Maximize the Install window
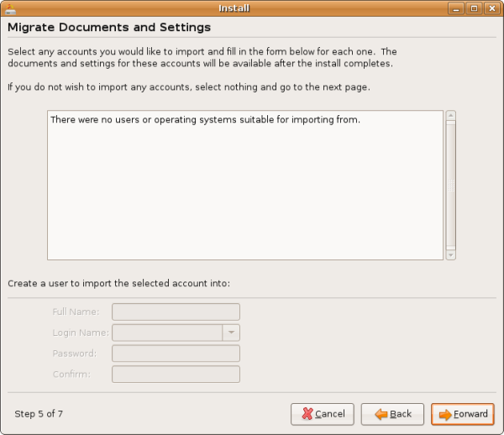This screenshot has width=504, height=435. pos(474,8)
